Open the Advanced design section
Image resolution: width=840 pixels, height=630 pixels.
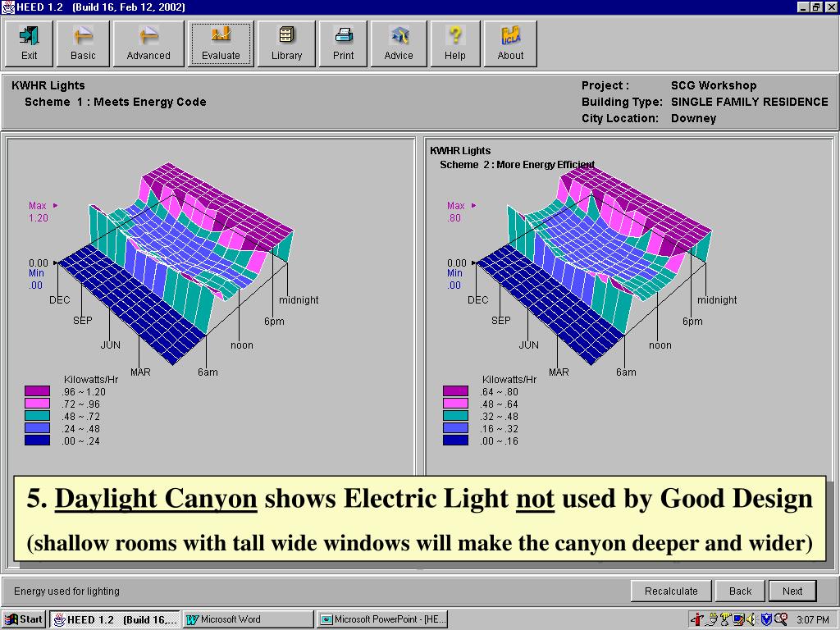coord(148,44)
